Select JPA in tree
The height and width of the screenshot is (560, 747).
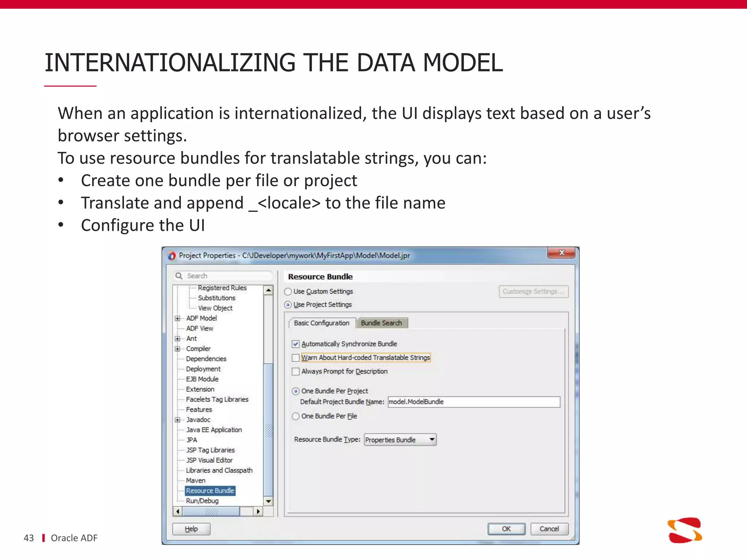191,440
